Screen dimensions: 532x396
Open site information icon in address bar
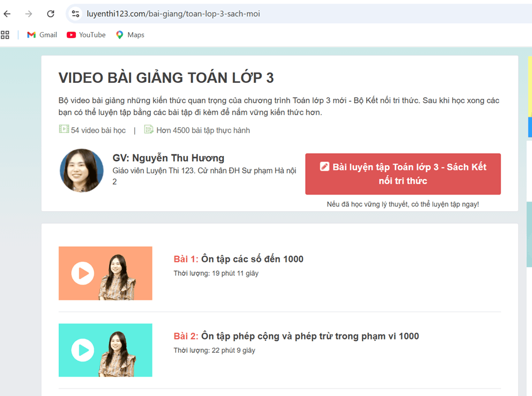click(75, 14)
